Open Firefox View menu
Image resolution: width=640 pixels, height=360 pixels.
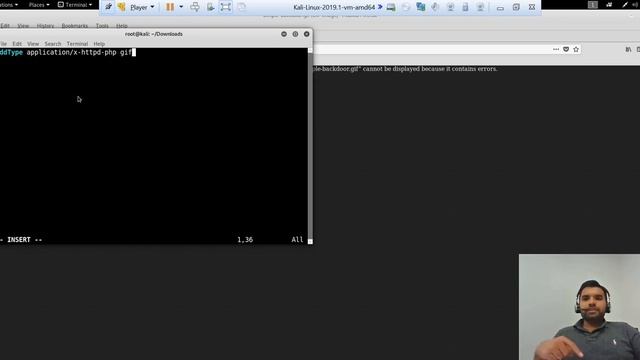(x=23, y=26)
